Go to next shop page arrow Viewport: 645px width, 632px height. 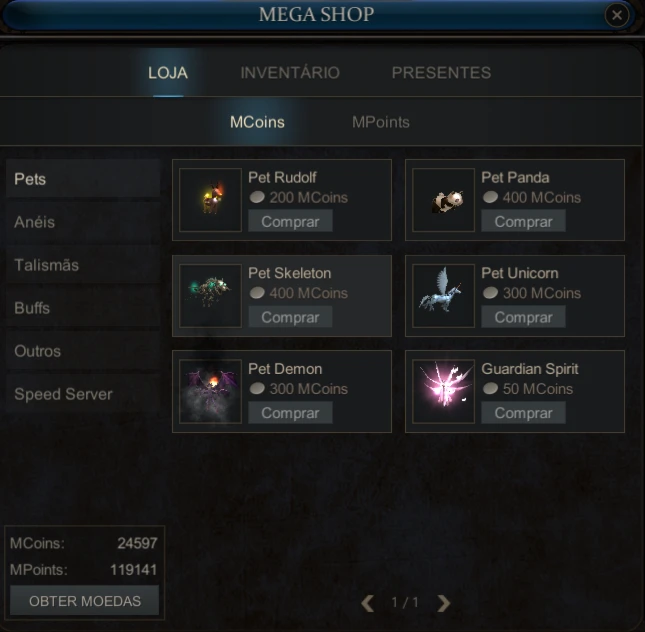443,603
